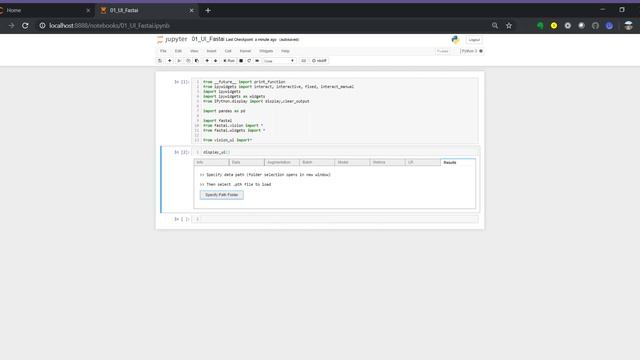Open the Widgets menu
Image resolution: width=640 pixels, height=360 pixels.
(x=266, y=51)
